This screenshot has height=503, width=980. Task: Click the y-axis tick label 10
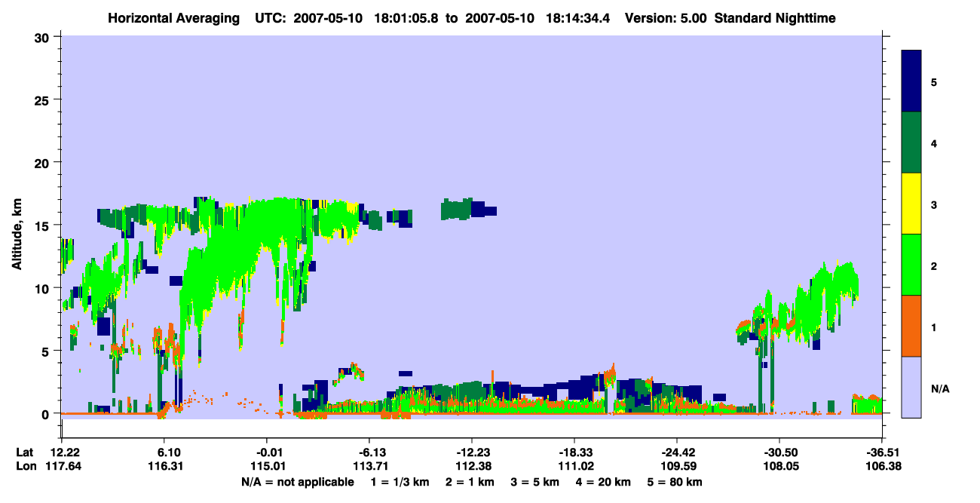[44, 288]
